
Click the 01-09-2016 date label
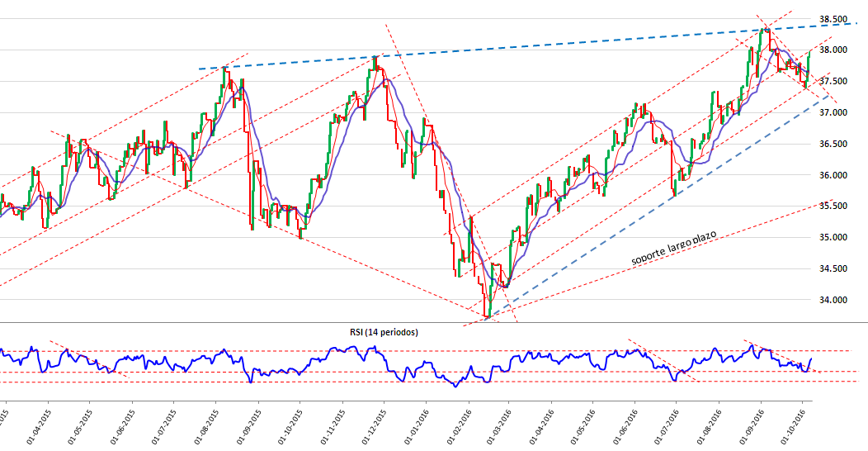751,428
